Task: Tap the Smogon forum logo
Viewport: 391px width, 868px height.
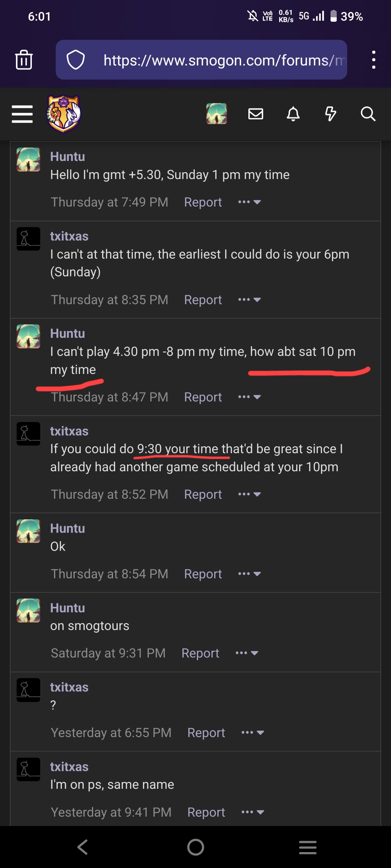Action: tap(64, 114)
